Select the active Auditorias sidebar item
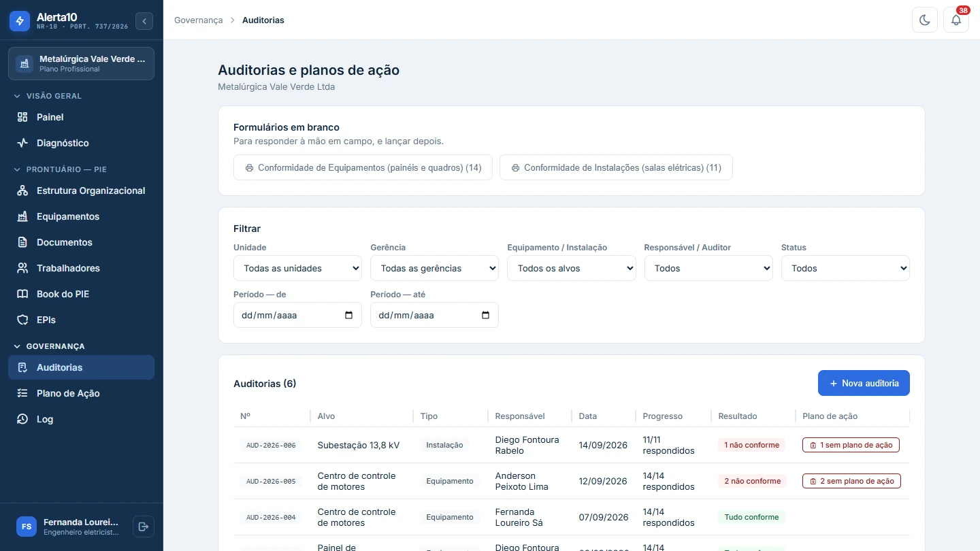This screenshot has width=980, height=551. [82, 367]
